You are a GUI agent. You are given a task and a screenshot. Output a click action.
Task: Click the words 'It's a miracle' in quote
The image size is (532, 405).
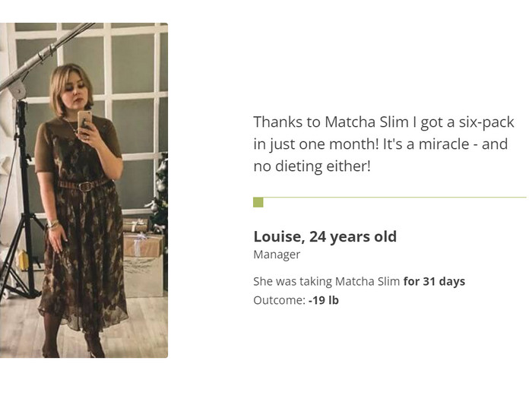426,144
